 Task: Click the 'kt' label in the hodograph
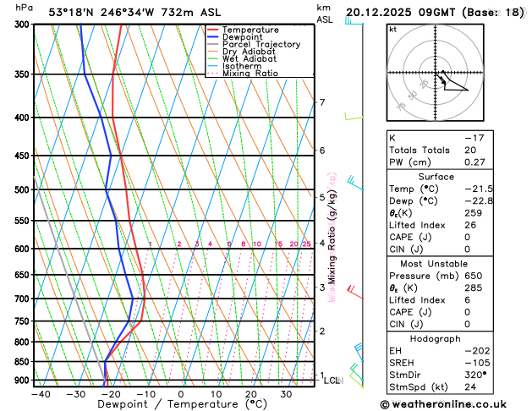click(393, 30)
